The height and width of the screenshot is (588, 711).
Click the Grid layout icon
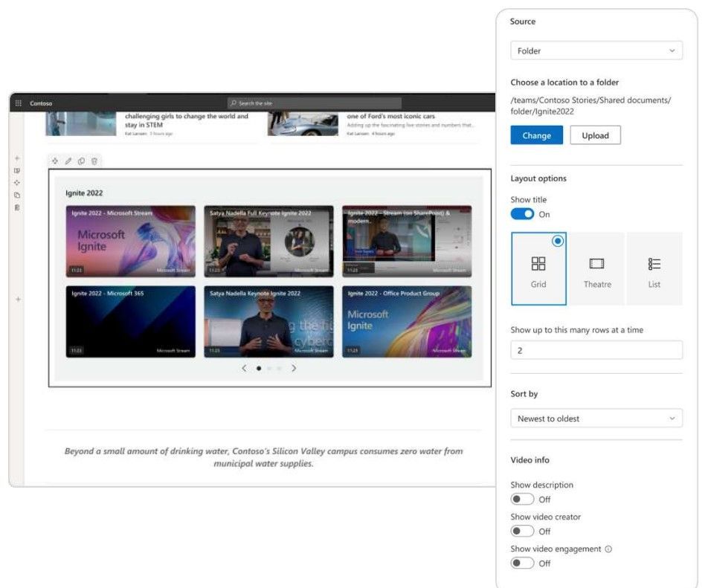click(538, 263)
